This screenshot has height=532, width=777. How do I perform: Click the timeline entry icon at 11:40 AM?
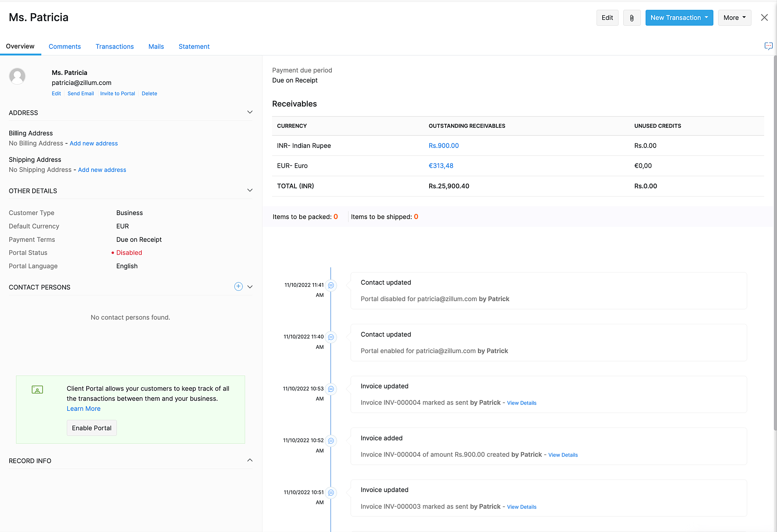(331, 337)
